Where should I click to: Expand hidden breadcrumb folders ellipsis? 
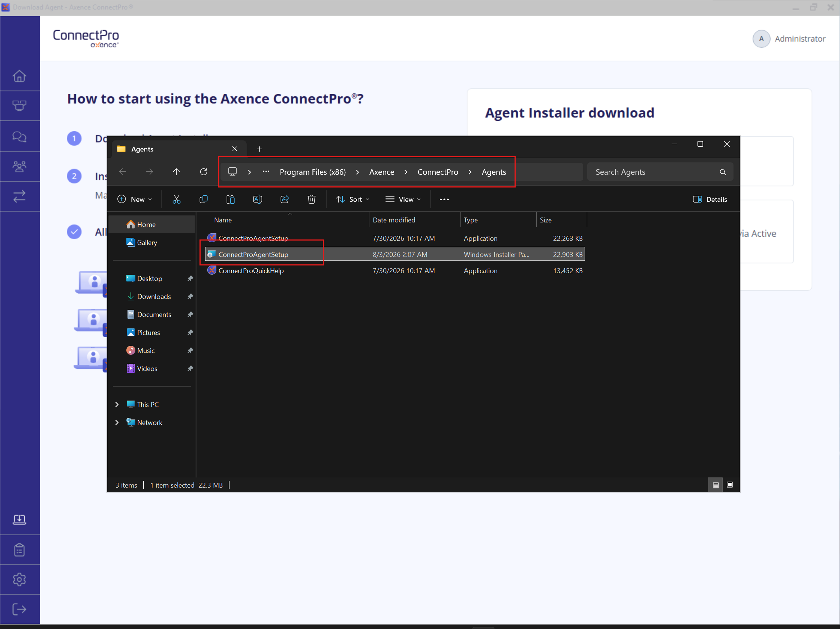coord(266,172)
